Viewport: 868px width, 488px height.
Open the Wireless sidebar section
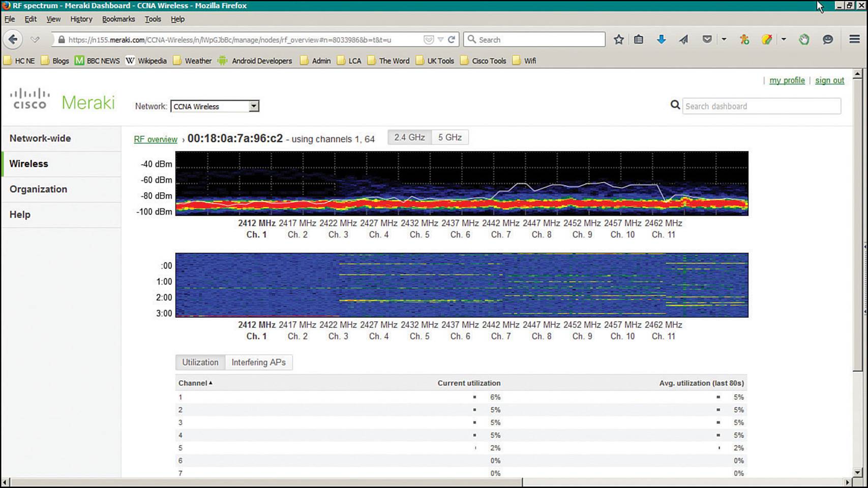point(61,164)
